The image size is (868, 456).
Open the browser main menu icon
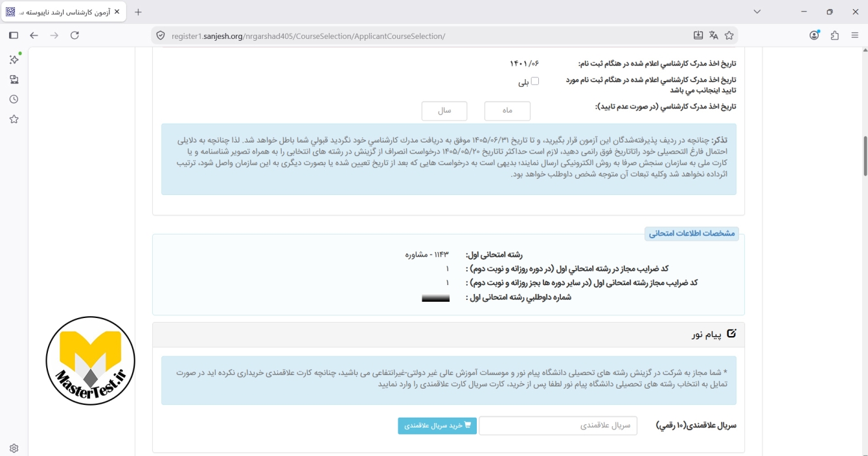(854, 36)
